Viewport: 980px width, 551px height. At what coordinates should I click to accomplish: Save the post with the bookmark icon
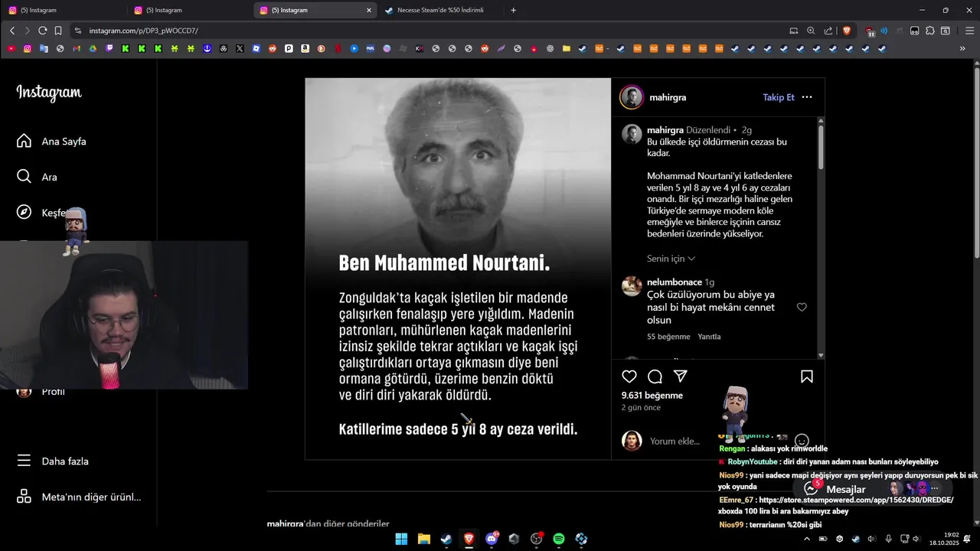(806, 377)
